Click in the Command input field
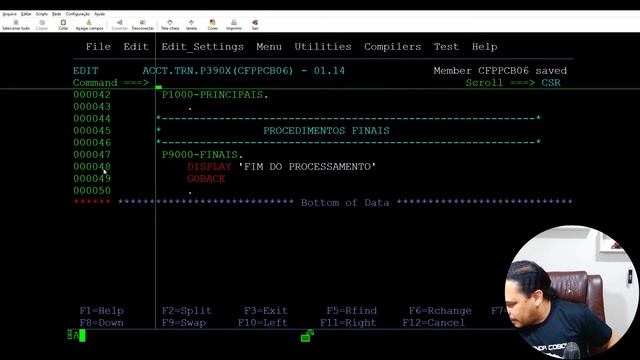Viewport: 640px width, 360px height. point(306,83)
